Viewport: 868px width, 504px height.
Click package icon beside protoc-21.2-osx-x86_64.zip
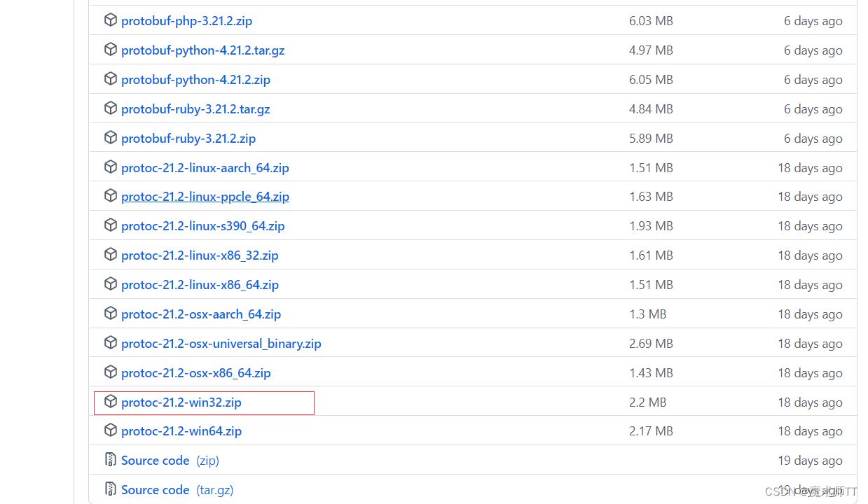[110, 372]
